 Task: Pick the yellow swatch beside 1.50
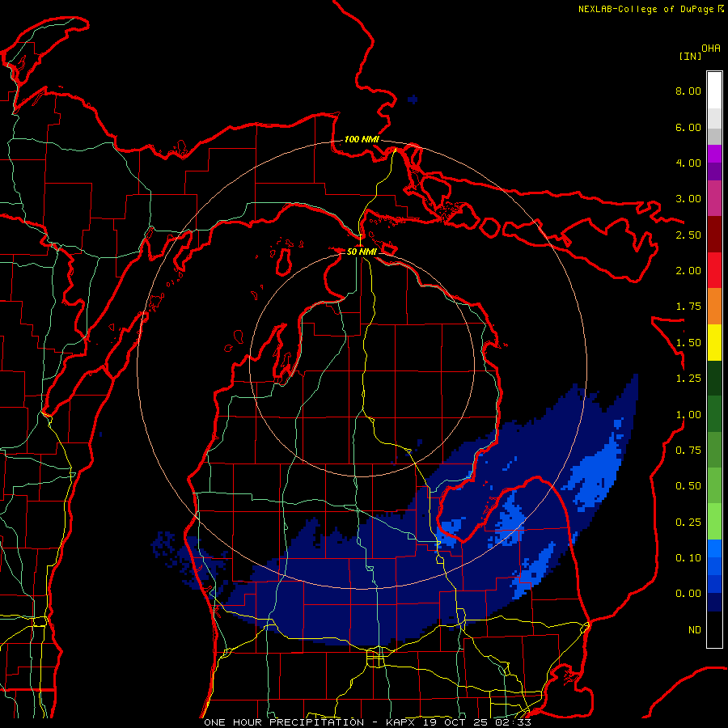(714, 342)
